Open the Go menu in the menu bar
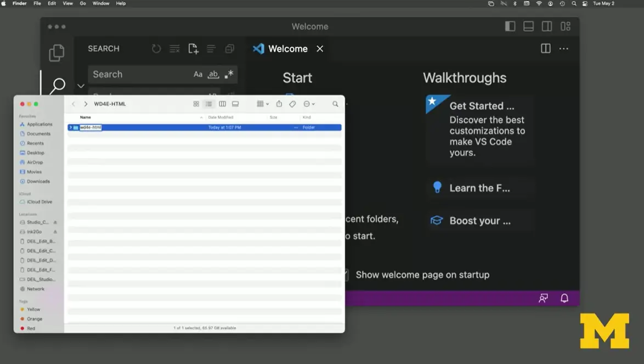The height and width of the screenshot is (364, 644). 82,3
